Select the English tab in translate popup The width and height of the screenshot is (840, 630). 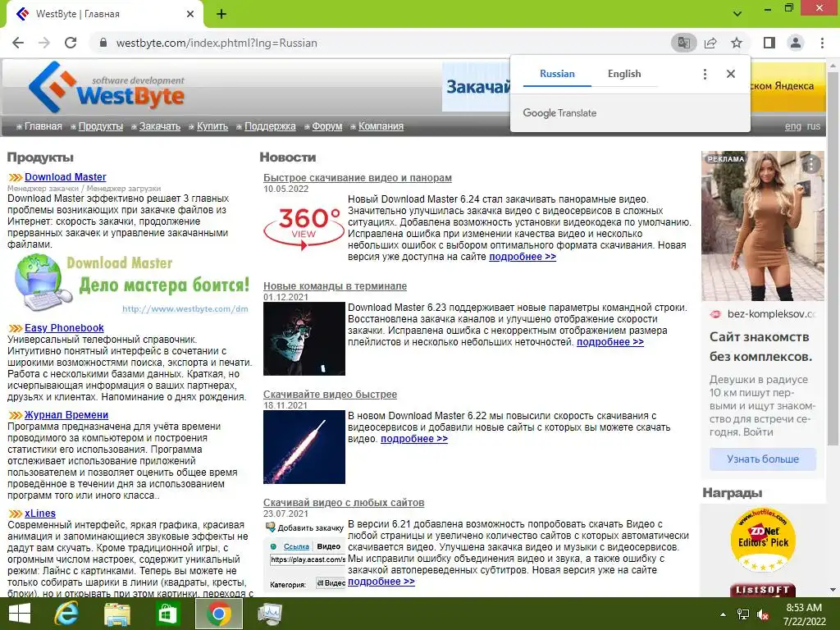tap(624, 74)
